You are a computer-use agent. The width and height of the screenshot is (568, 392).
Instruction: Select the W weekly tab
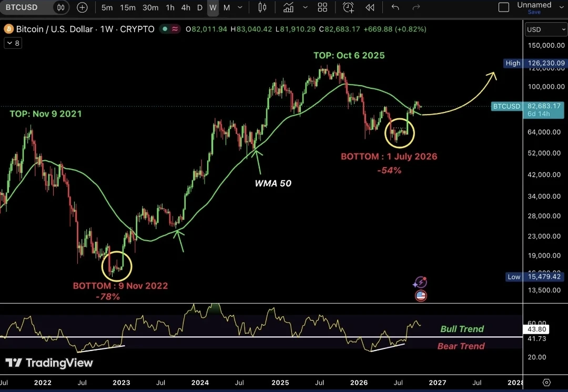tap(213, 7)
